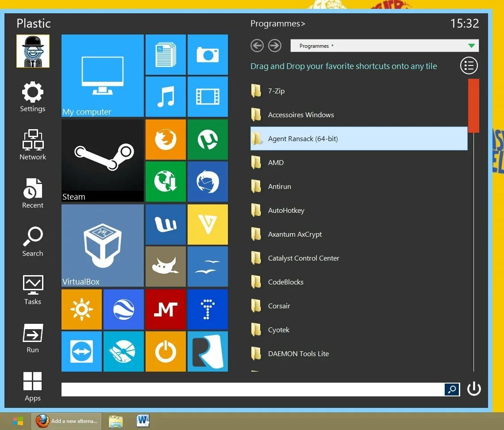Launch GIMP from the tan tile
This screenshot has width=504, height=430.
pos(165,266)
